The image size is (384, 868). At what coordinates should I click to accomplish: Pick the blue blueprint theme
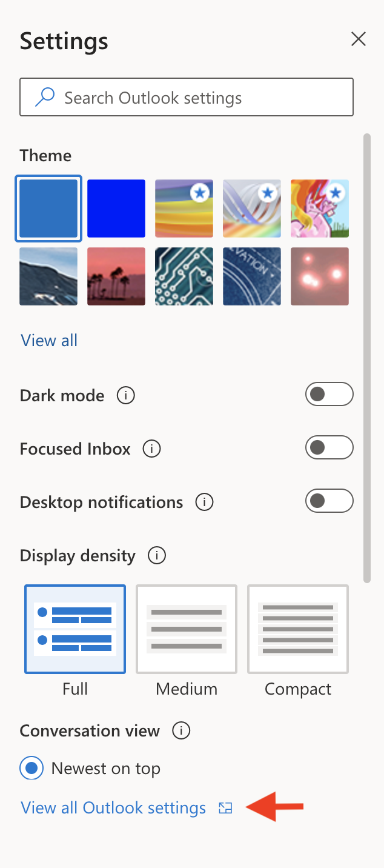coord(252,276)
